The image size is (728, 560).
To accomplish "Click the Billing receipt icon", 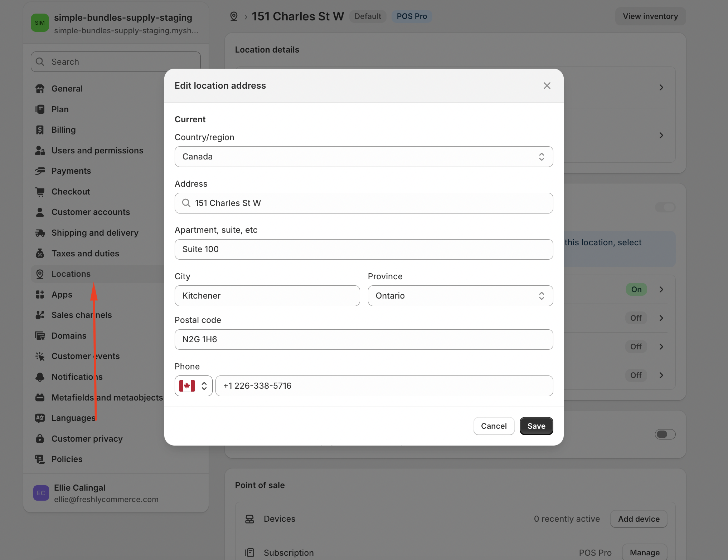I will (x=40, y=130).
